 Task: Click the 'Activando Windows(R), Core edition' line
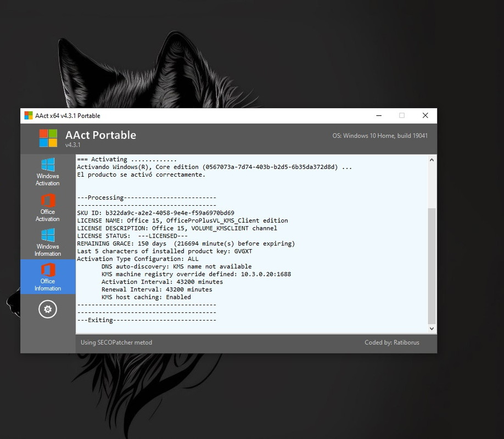[215, 167]
